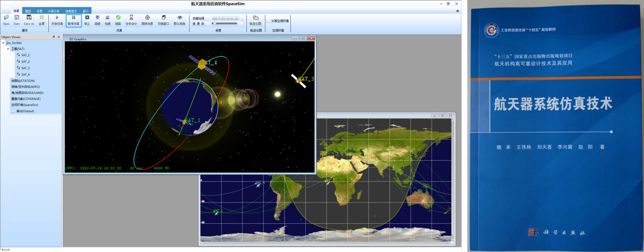
Task: Select SAT_3 in Object Viewer
Action: click(x=25, y=68)
